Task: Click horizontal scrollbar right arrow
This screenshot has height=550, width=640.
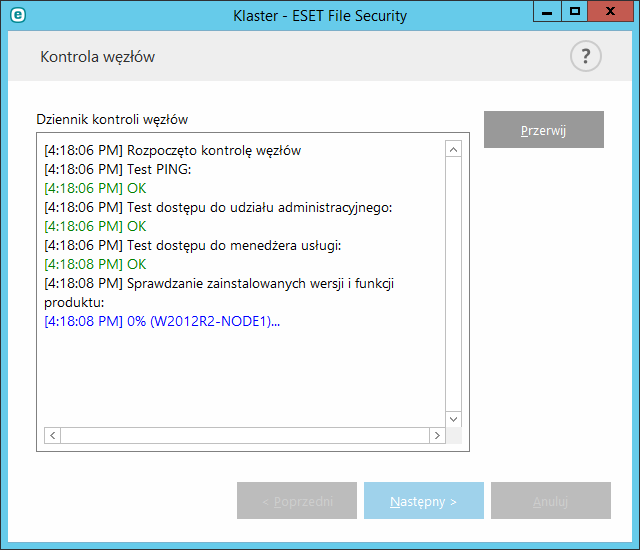Action: click(x=437, y=435)
